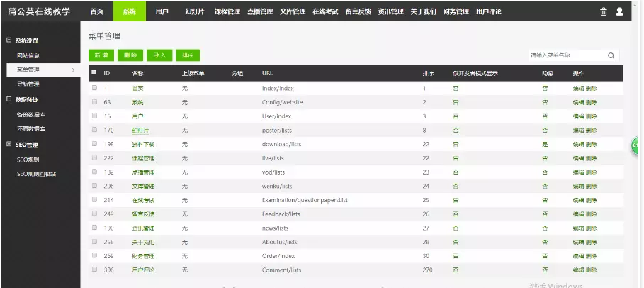Open the 点播管理 name link in table
644x288 pixels.
143,172
